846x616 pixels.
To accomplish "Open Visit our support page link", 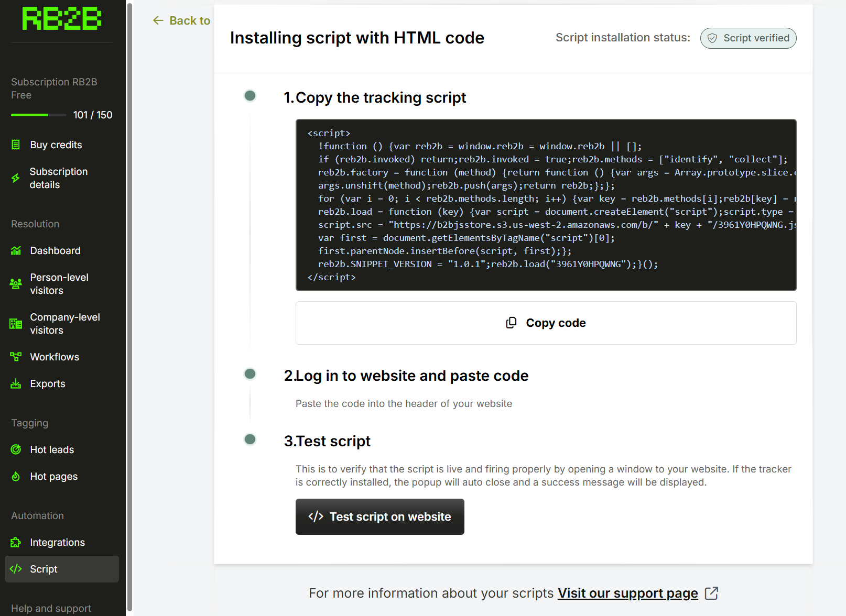I will click(627, 593).
